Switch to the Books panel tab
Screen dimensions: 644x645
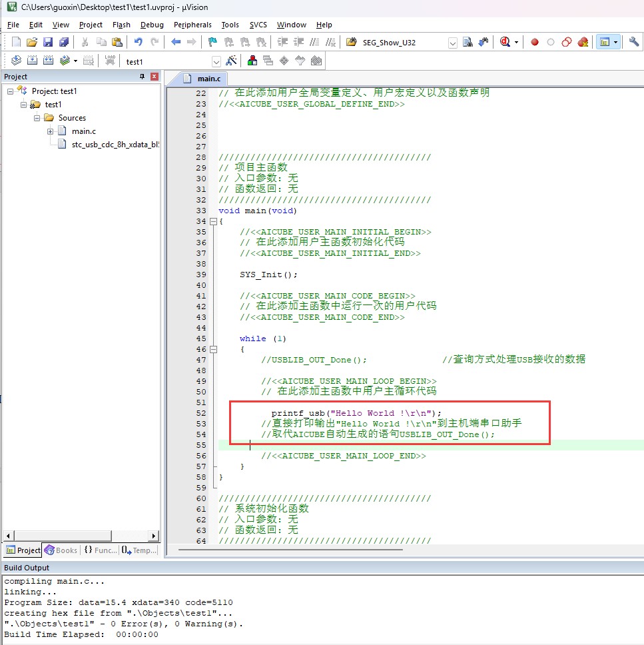coord(61,550)
